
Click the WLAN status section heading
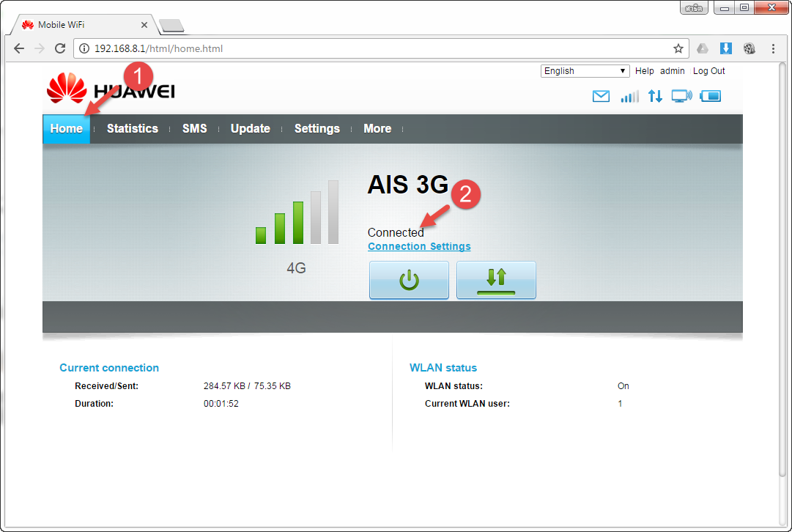(x=443, y=368)
